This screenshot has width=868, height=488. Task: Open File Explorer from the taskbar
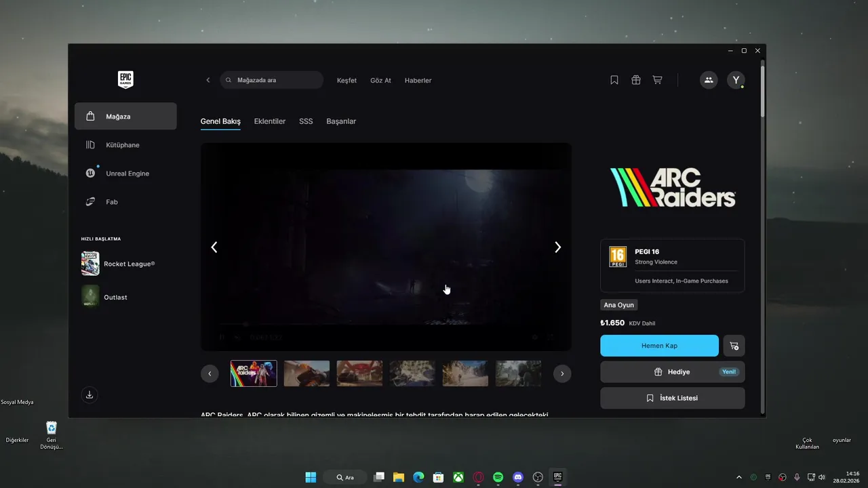click(399, 477)
